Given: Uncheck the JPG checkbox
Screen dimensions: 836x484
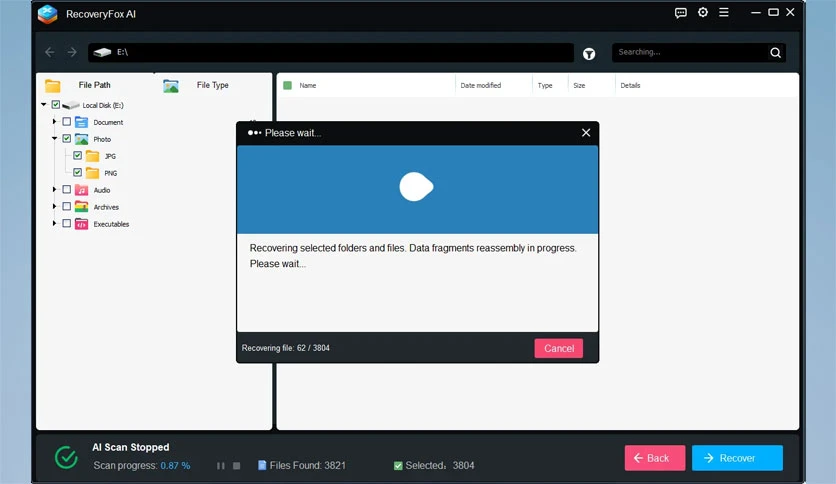Looking at the screenshot, I should pos(77,156).
